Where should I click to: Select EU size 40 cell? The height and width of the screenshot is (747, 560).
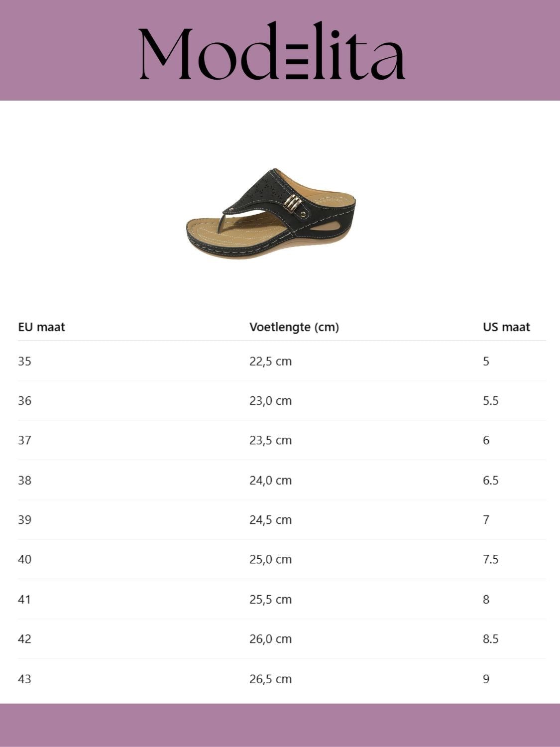24,559
